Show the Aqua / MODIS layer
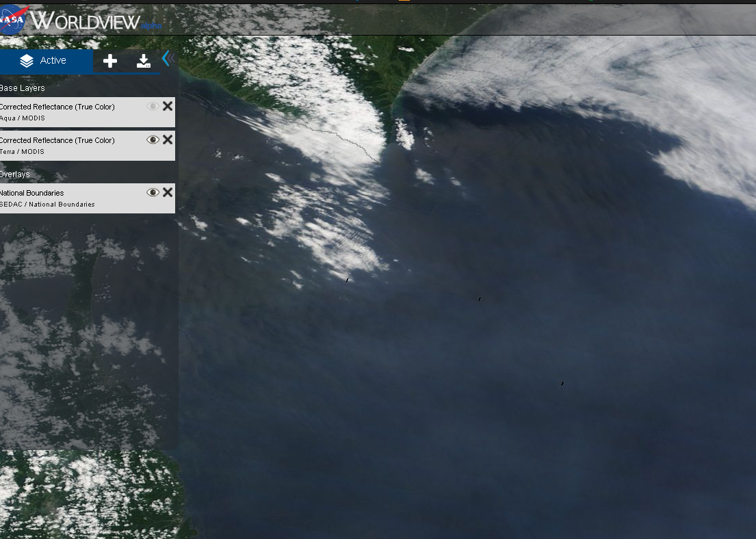 [x=153, y=106]
